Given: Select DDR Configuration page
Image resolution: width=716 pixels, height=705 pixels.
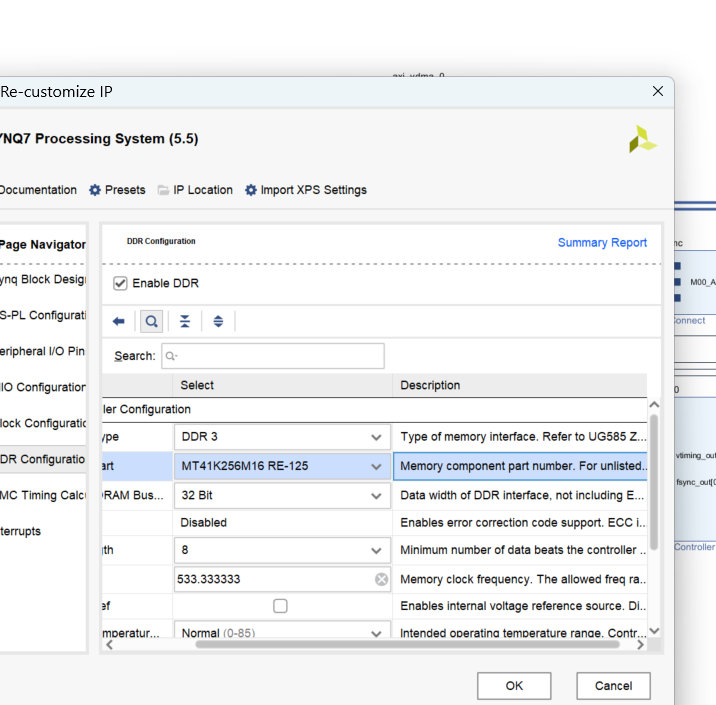Looking at the screenshot, I should [43, 459].
